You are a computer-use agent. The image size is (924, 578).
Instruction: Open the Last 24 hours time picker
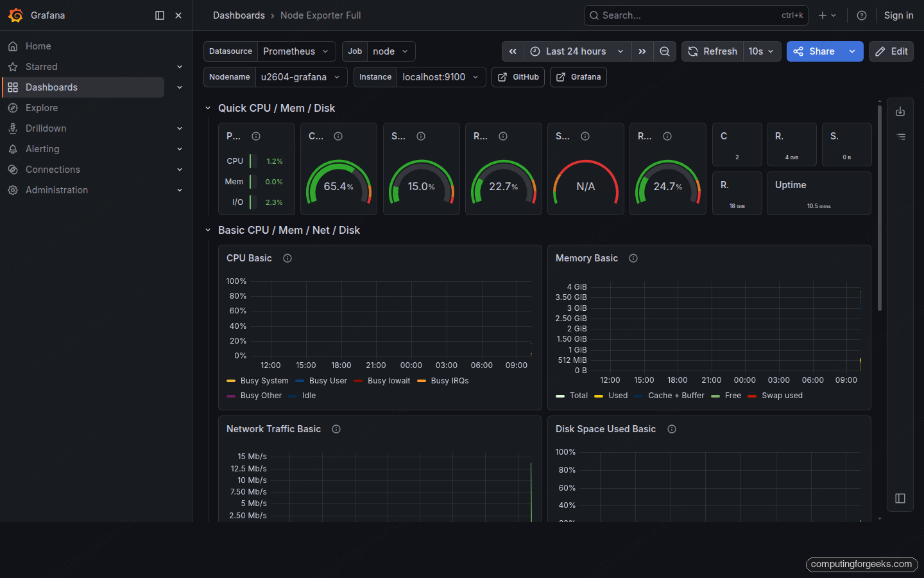pyautogui.click(x=576, y=51)
